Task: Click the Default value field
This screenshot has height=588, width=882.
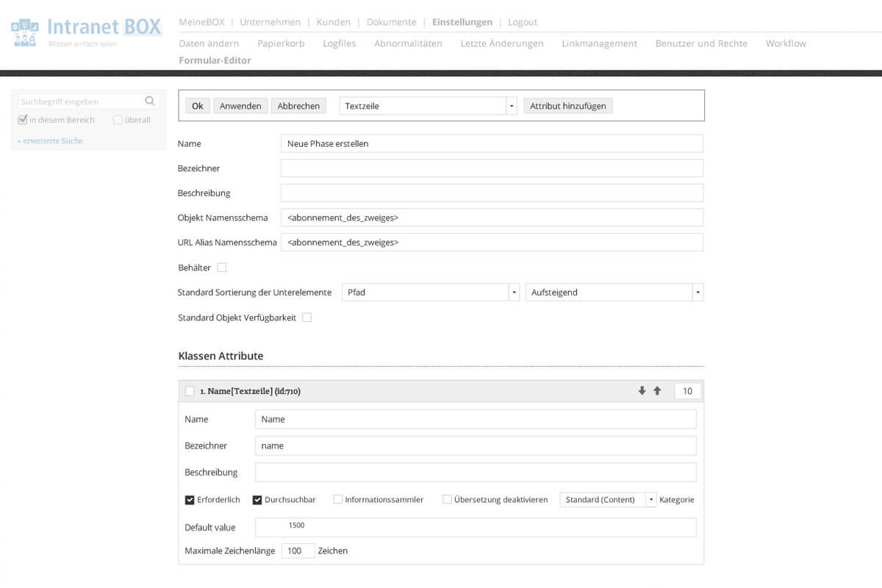Action: click(x=476, y=527)
